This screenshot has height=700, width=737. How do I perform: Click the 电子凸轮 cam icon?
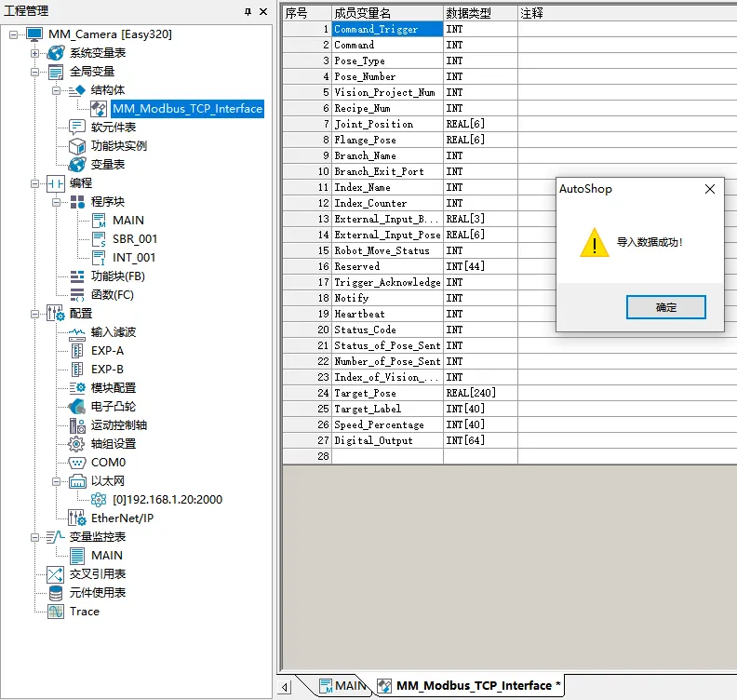point(76,407)
